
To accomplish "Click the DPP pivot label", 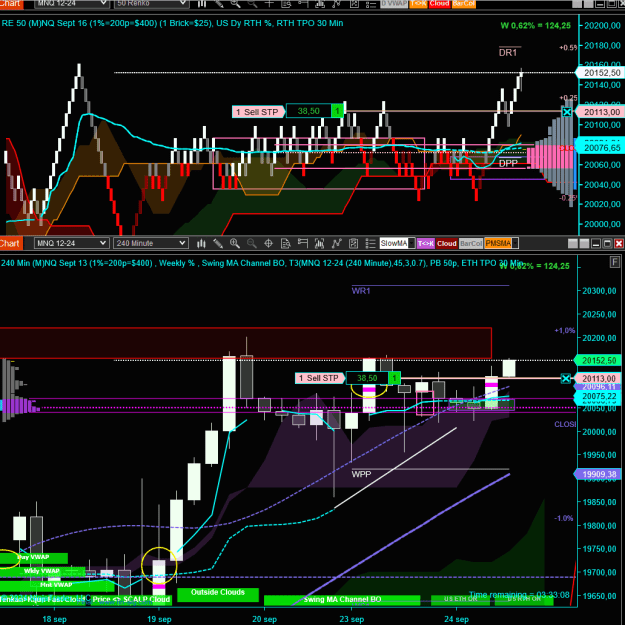I will (x=508, y=163).
